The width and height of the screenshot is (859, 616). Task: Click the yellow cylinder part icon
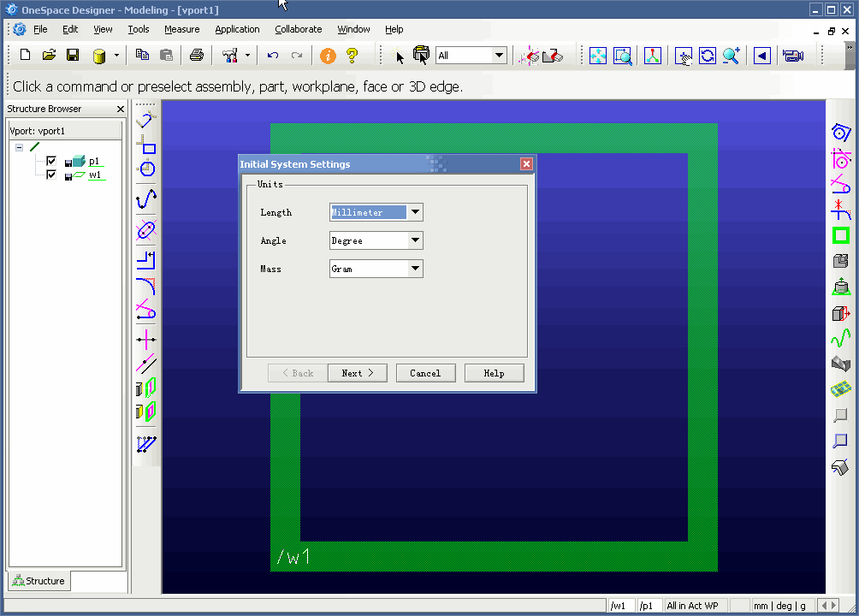(99, 56)
